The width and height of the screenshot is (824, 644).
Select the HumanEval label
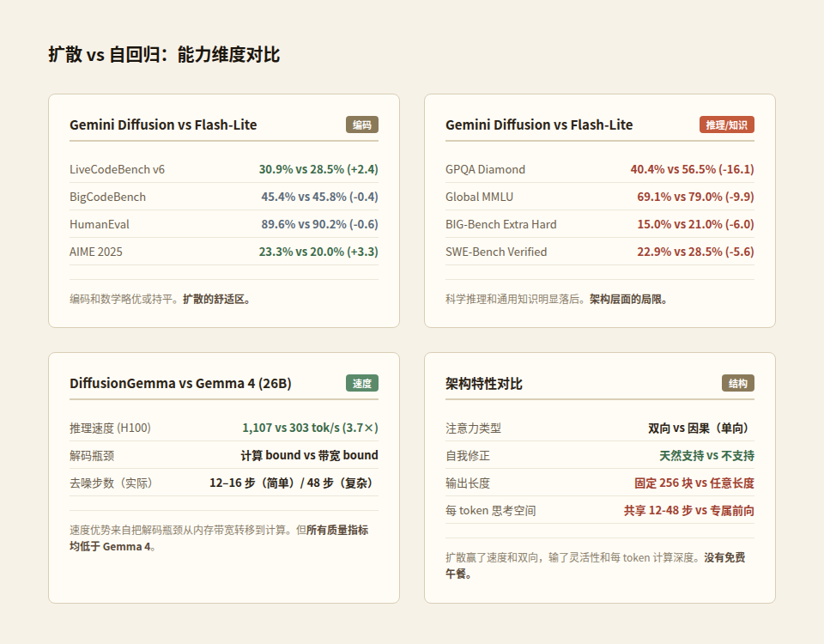[x=100, y=224]
